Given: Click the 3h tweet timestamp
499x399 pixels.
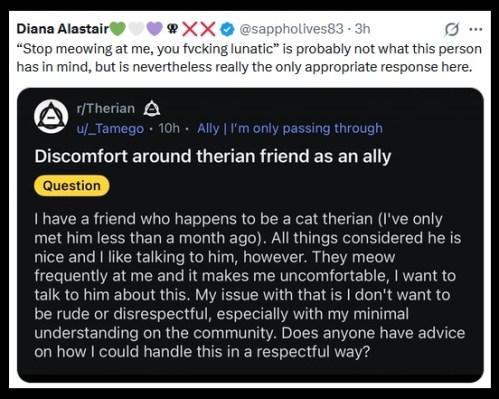Looking at the screenshot, I should pos(362,29).
